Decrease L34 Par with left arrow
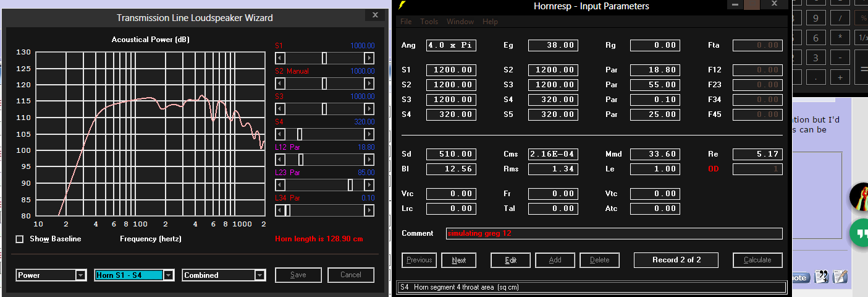868x297 pixels. click(280, 210)
